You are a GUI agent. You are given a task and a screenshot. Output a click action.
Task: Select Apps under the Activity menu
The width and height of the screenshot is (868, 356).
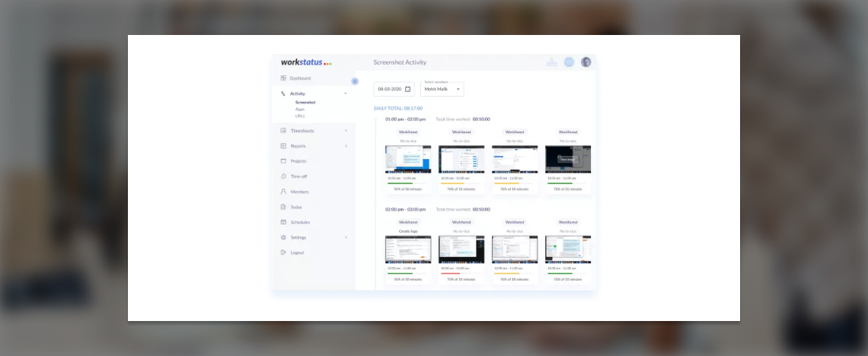coord(300,110)
